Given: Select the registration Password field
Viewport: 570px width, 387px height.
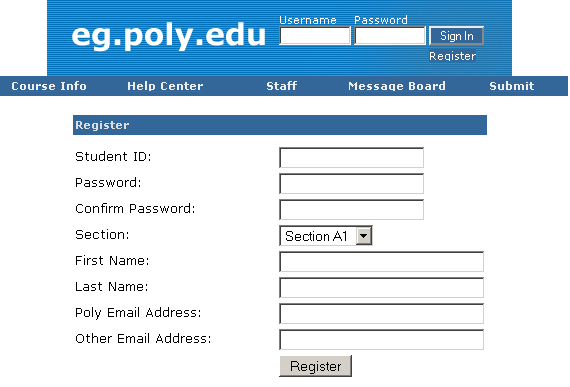Looking at the screenshot, I should (x=352, y=184).
